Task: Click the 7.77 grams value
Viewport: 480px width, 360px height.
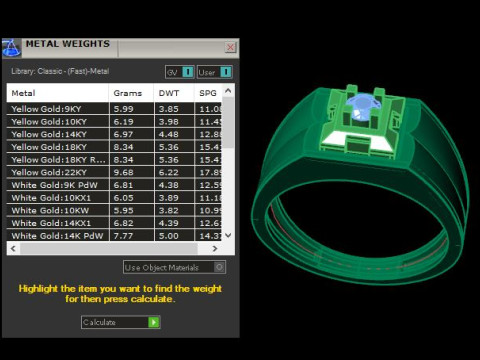Action: coord(123,236)
